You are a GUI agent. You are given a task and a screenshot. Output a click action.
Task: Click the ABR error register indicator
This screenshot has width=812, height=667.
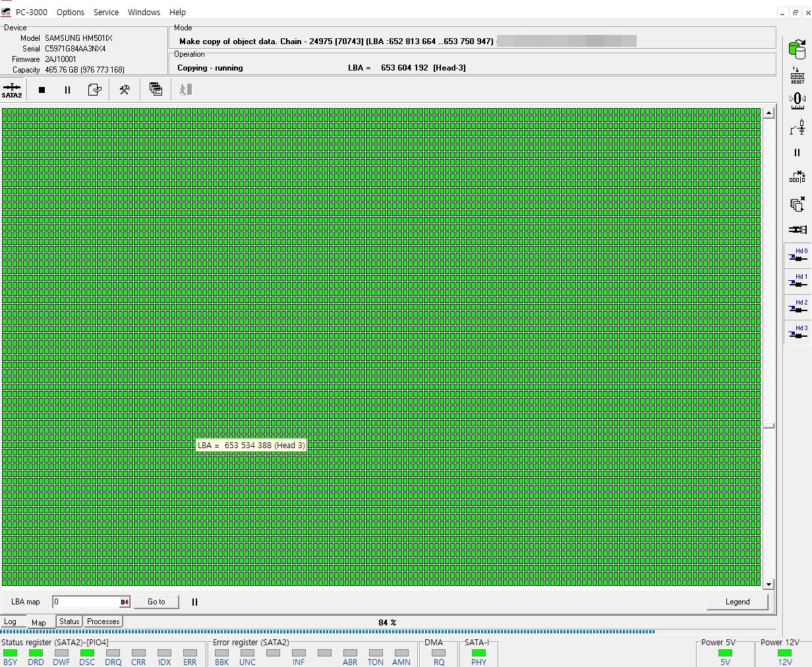pos(350,653)
